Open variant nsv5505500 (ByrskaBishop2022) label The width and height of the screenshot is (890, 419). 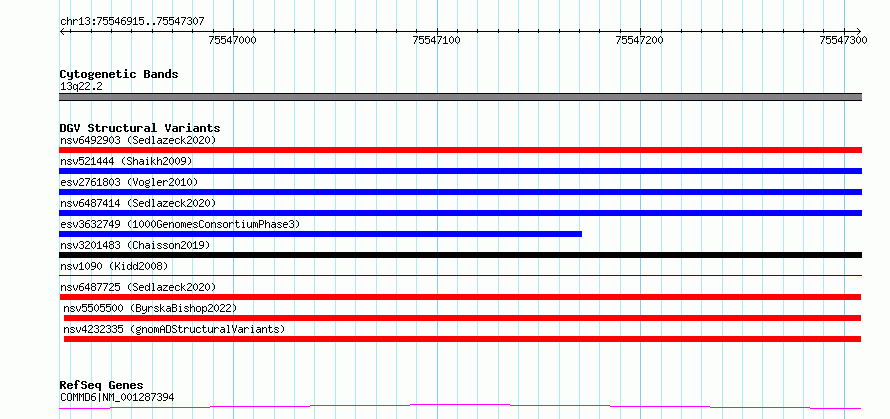[150, 308]
